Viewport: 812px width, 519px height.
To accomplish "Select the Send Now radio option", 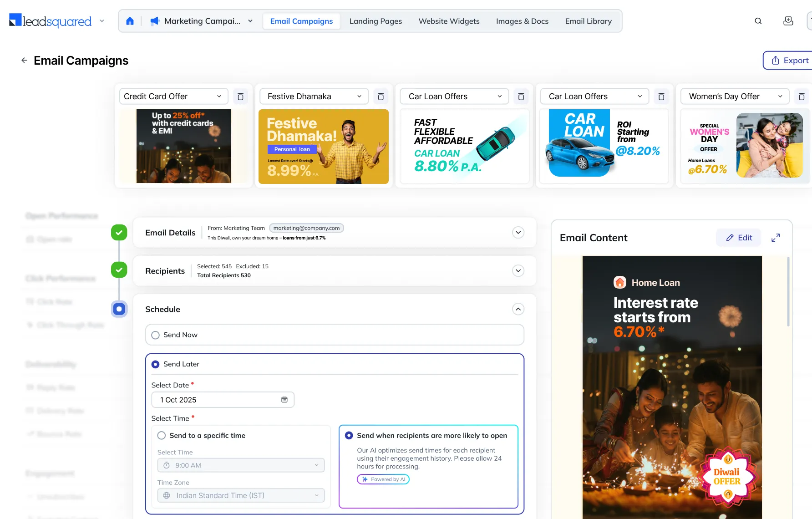I will 156,335.
